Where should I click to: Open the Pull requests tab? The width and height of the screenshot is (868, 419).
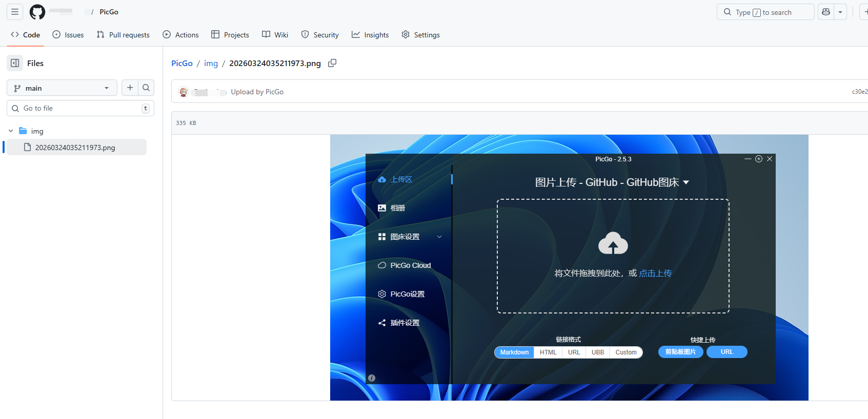click(x=123, y=35)
